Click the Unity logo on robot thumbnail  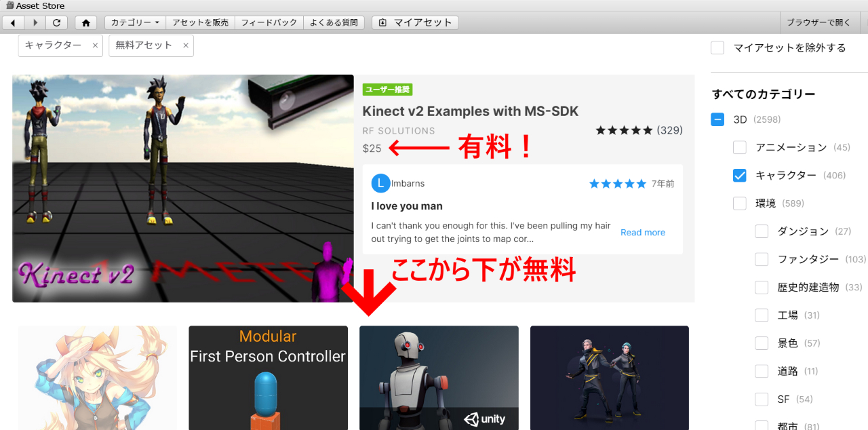point(485,418)
